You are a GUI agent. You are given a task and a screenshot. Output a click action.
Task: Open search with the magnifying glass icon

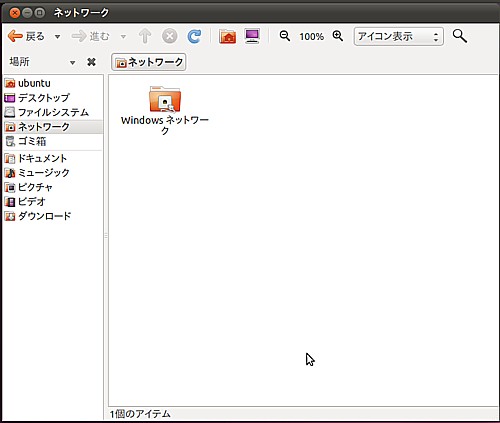tap(460, 36)
